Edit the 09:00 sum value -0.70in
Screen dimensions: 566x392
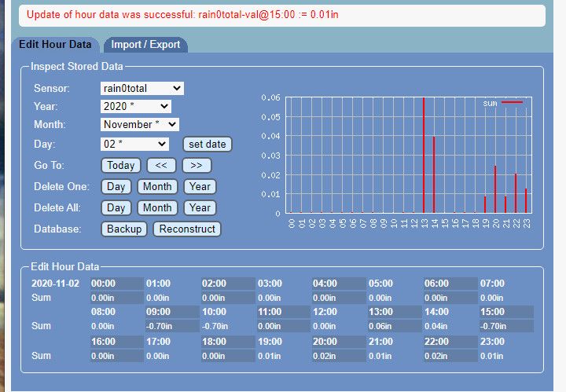(x=172, y=326)
